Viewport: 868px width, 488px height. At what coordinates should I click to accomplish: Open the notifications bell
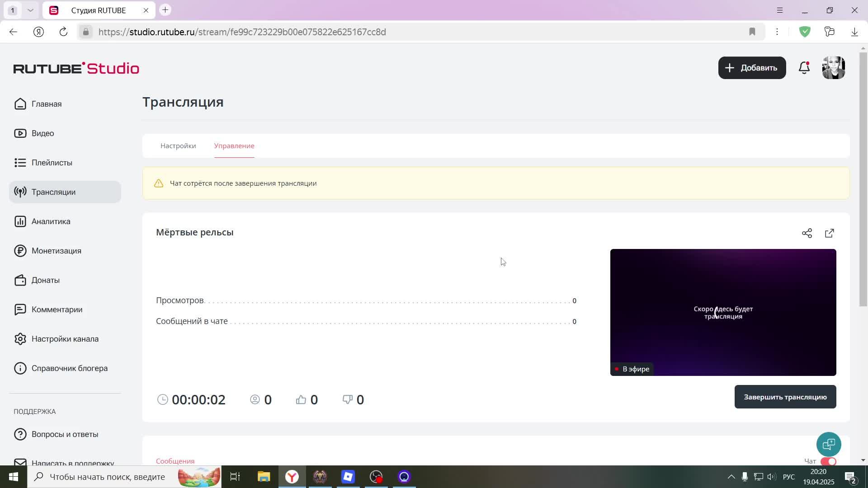click(804, 68)
